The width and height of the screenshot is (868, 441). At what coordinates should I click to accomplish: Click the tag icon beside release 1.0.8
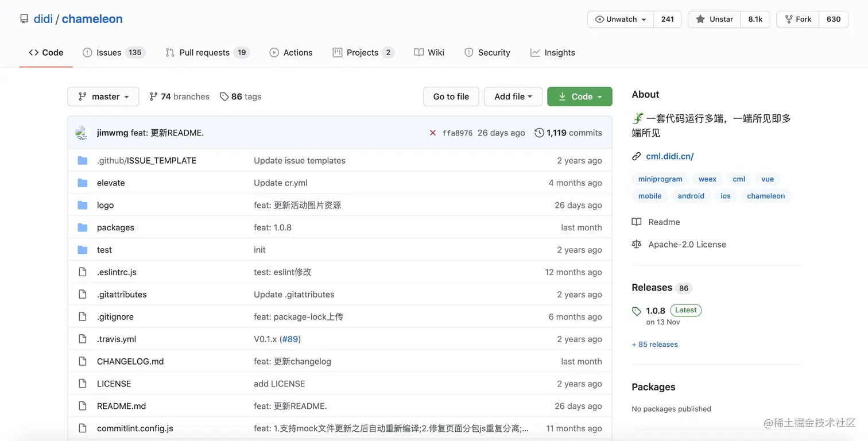[x=636, y=311]
